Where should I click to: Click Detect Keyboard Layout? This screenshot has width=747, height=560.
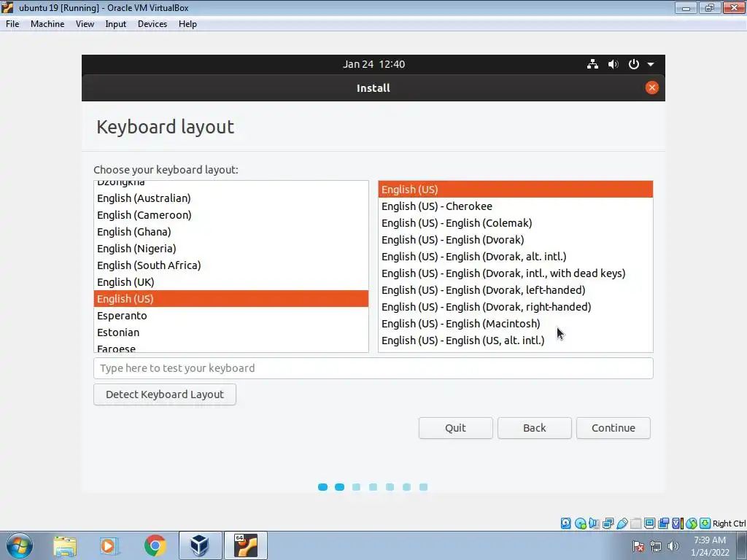click(165, 394)
